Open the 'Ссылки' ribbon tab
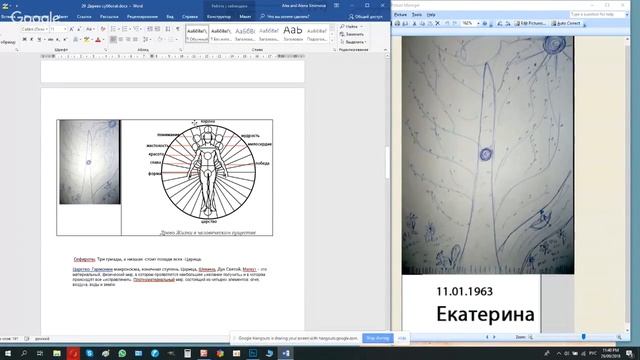The width and height of the screenshot is (640, 360). (84, 17)
